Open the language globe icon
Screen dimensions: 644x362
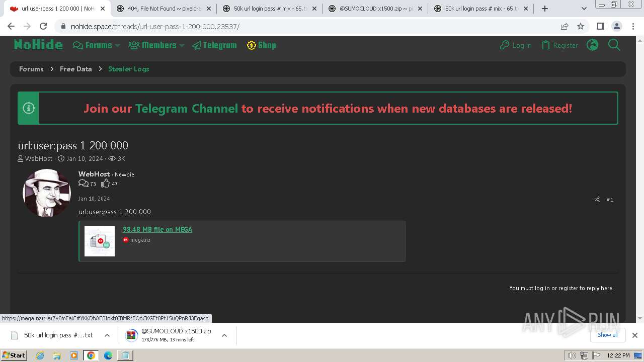coord(593,45)
